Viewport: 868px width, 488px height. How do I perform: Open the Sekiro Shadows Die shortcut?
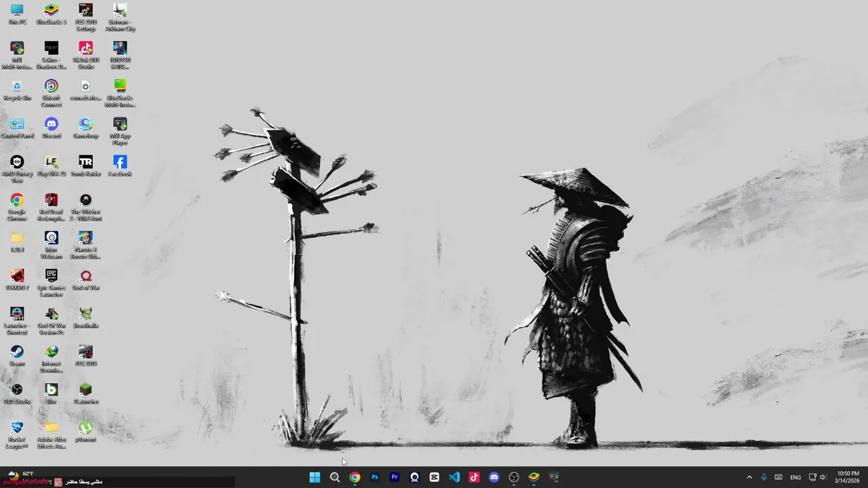51,56
